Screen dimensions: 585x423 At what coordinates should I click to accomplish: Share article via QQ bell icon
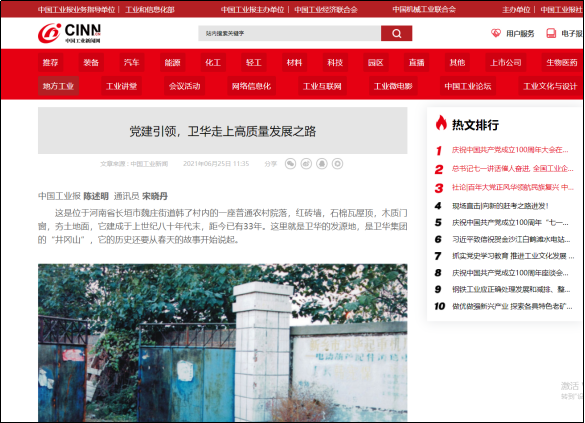[x=322, y=164]
